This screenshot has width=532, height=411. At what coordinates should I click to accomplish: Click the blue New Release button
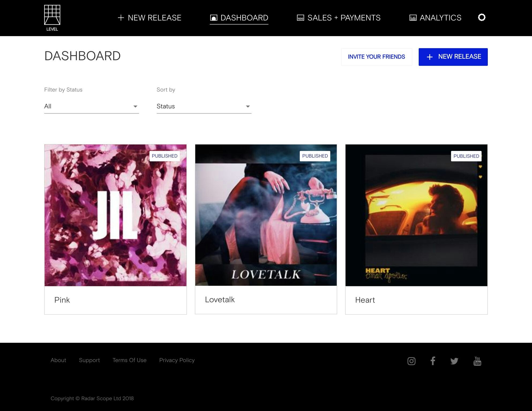pos(453,57)
